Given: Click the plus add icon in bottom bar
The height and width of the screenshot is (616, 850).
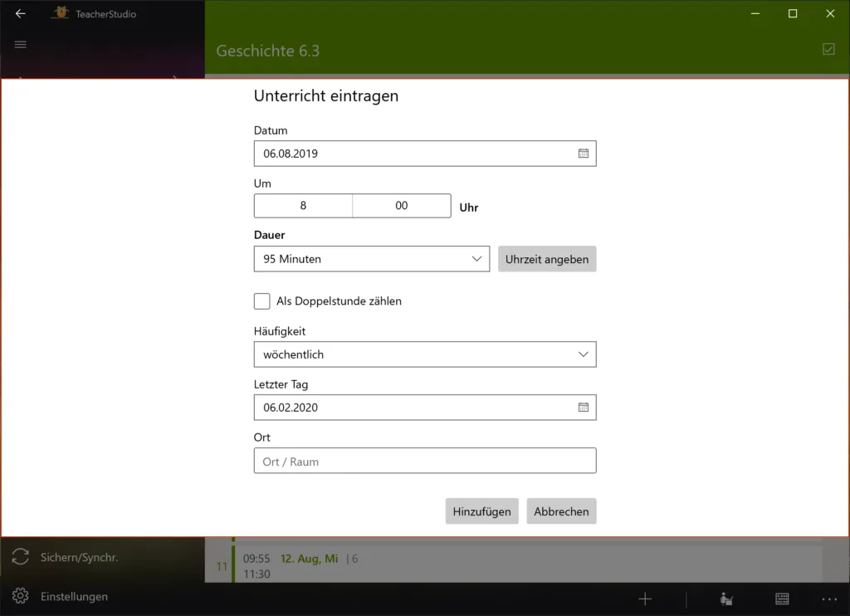Looking at the screenshot, I should click(645, 599).
